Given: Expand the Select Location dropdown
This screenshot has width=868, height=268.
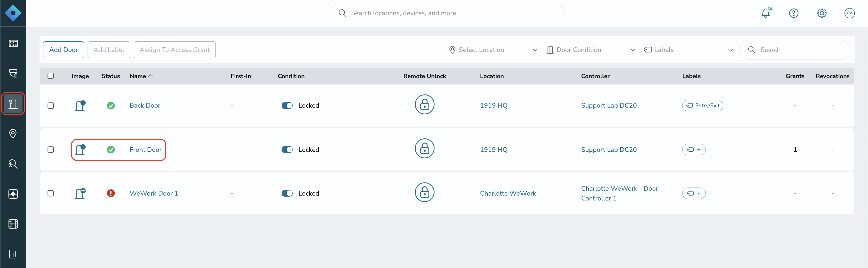Looking at the screenshot, I should (x=492, y=50).
